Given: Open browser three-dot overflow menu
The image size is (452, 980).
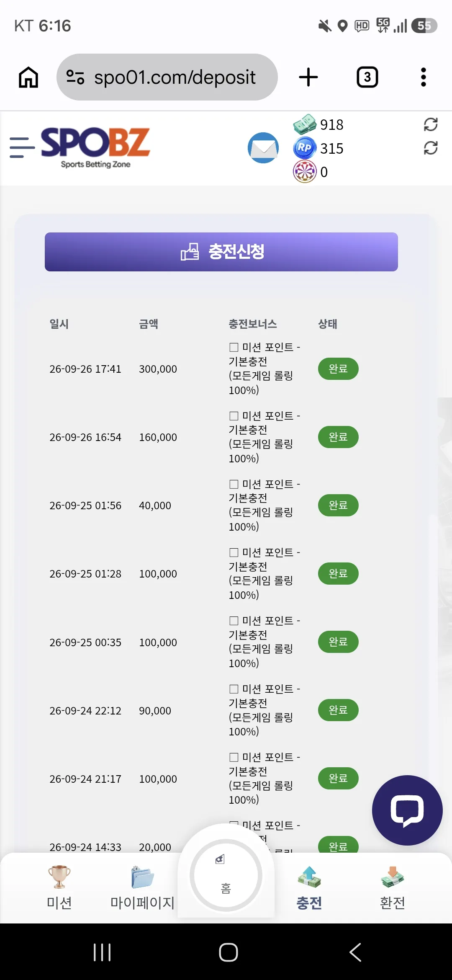Looking at the screenshot, I should [x=424, y=77].
